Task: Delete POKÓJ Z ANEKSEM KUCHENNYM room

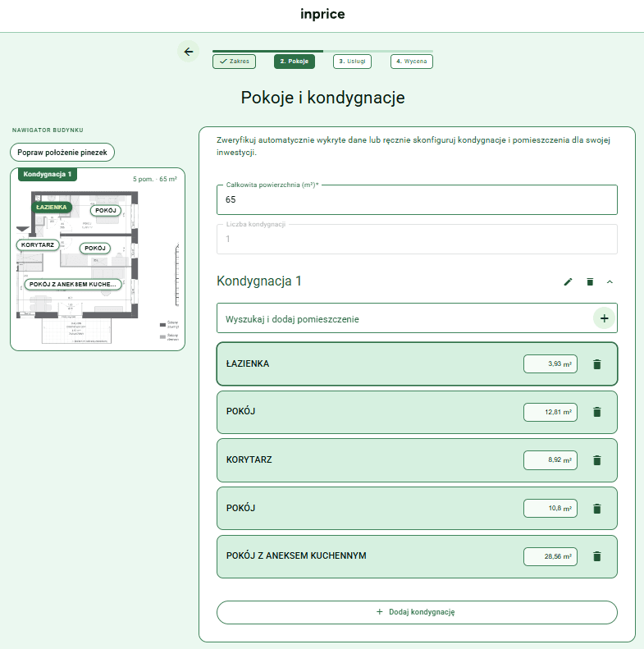Action: click(596, 556)
